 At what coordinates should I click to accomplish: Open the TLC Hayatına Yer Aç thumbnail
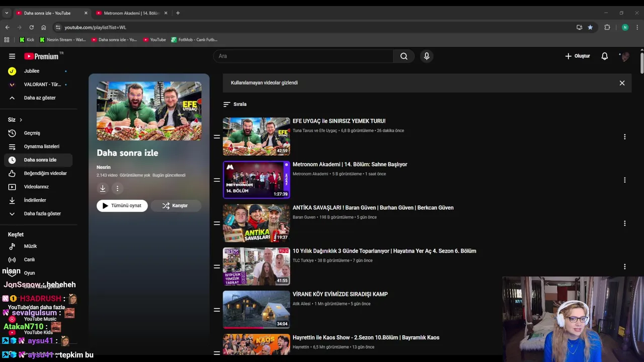[257, 266]
